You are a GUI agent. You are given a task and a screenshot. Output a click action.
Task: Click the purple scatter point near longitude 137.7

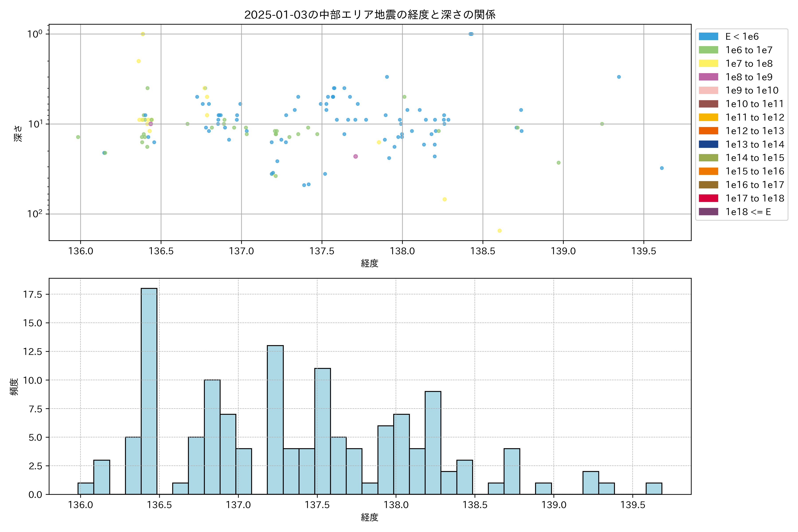[356, 156]
